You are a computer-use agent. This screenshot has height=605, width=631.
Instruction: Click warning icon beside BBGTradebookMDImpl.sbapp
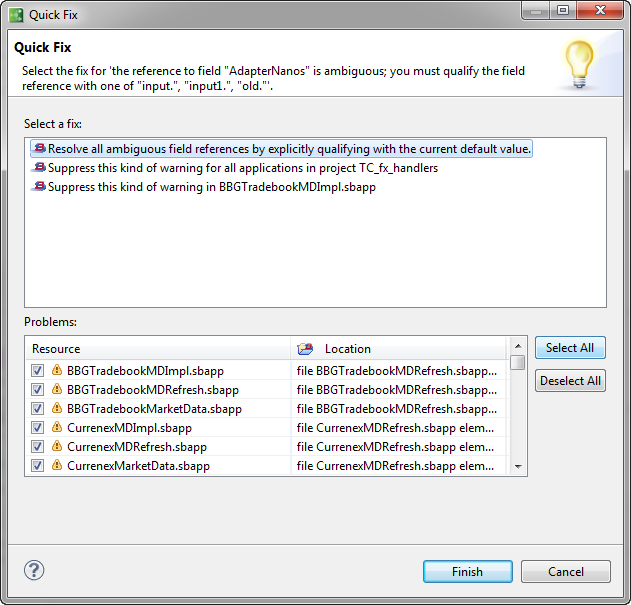tap(57, 370)
